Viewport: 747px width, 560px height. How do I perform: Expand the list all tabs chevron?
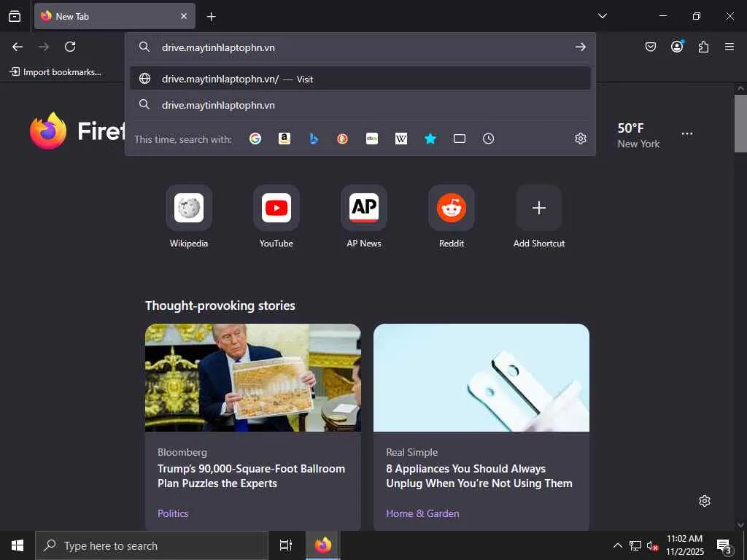(602, 16)
